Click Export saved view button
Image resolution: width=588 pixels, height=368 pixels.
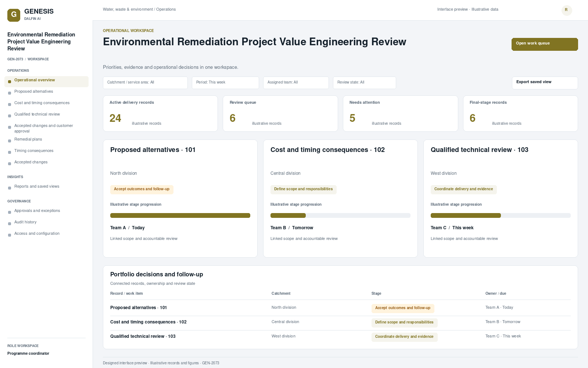[x=545, y=83]
